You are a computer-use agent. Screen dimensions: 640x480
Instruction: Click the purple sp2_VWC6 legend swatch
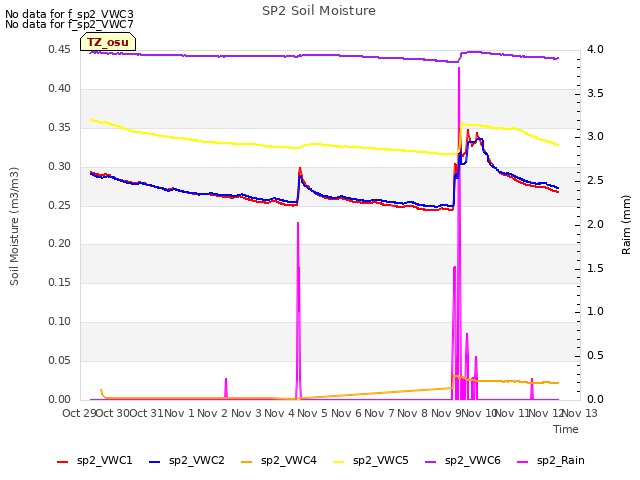tap(431, 462)
